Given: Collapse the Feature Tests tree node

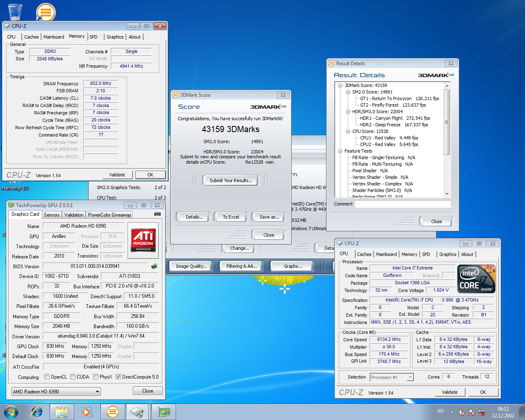Looking at the screenshot, I should (340, 151).
